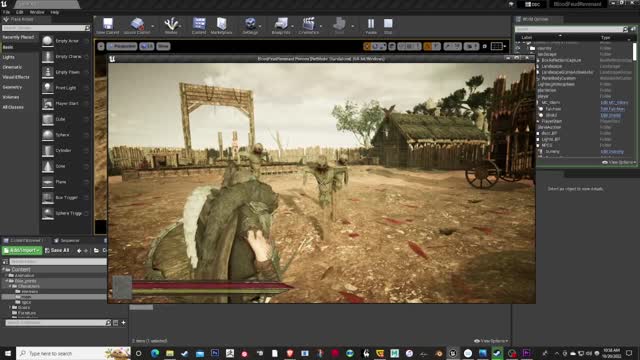This screenshot has width=640, height=360.
Task: Select the Empty Character item
Action: click(65, 56)
